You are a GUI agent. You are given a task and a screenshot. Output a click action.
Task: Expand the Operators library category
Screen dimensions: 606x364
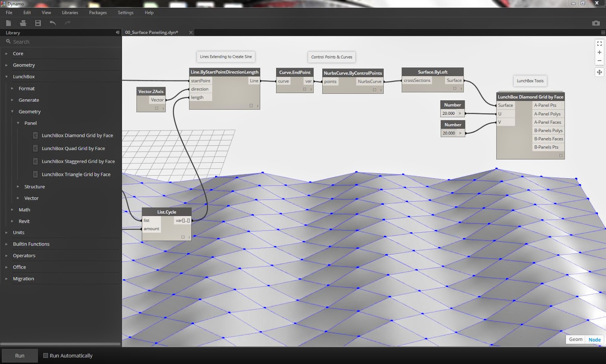coord(6,256)
